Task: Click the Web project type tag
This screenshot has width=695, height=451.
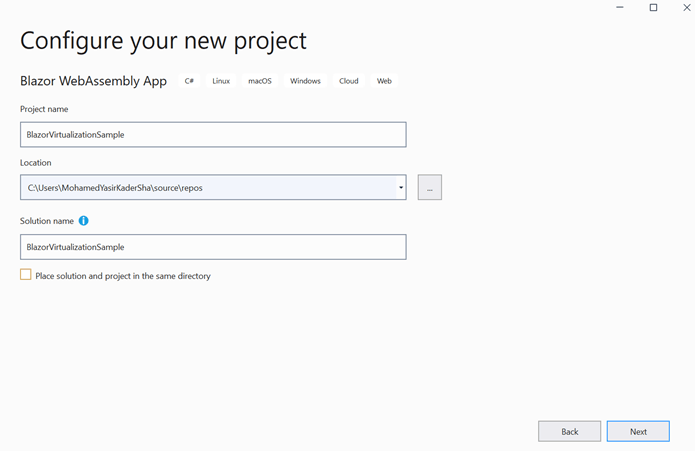Action: 384,81
